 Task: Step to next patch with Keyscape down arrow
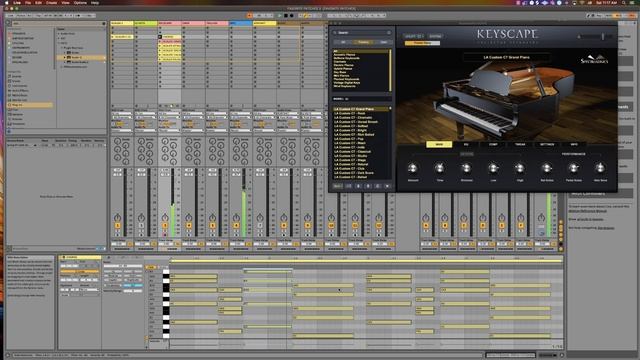pyautogui.click(x=359, y=186)
